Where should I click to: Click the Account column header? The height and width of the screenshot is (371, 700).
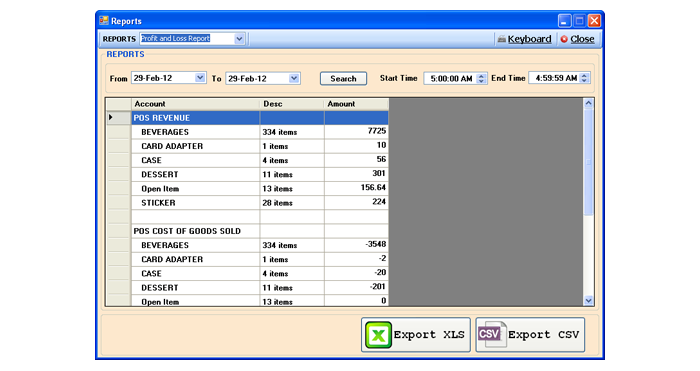196,104
